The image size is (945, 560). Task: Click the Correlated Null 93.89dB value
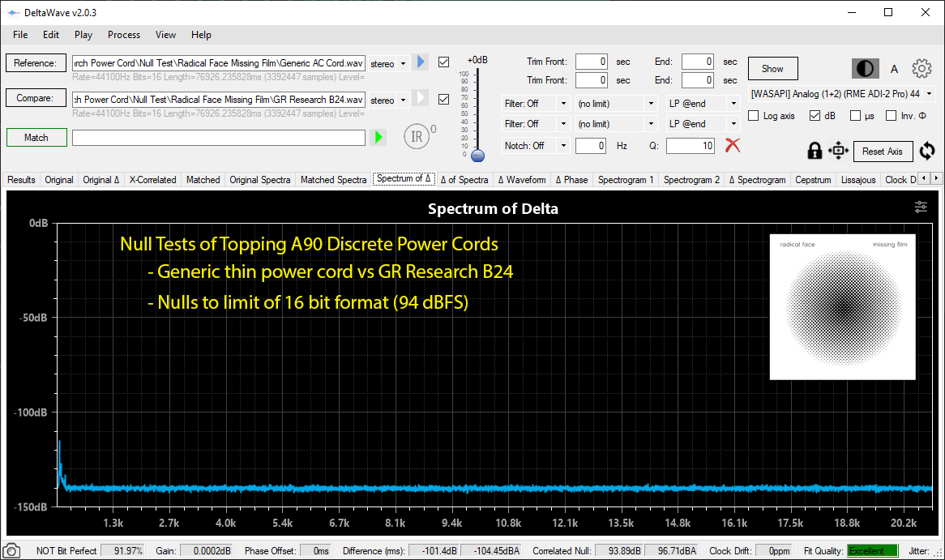619,551
